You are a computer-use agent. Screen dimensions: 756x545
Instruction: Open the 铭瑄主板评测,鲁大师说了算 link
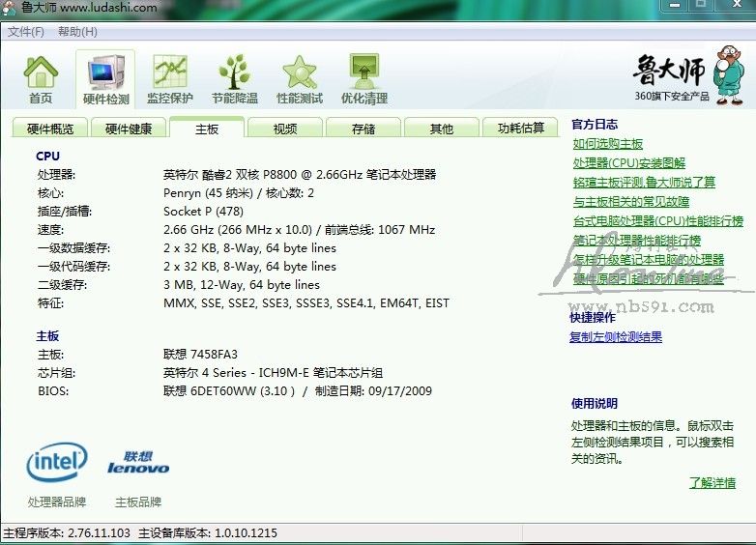click(644, 182)
